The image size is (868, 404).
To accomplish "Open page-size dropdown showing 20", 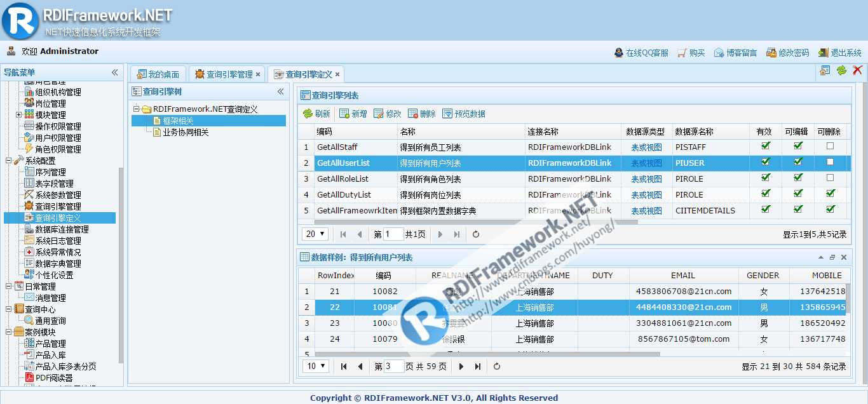I will pos(315,234).
